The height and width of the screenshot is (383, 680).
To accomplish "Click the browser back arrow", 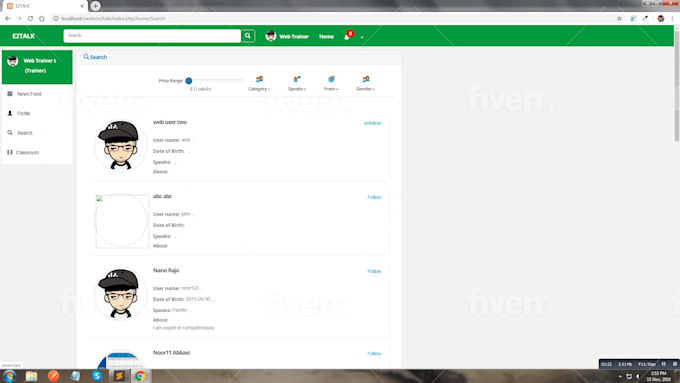I will (8, 19).
